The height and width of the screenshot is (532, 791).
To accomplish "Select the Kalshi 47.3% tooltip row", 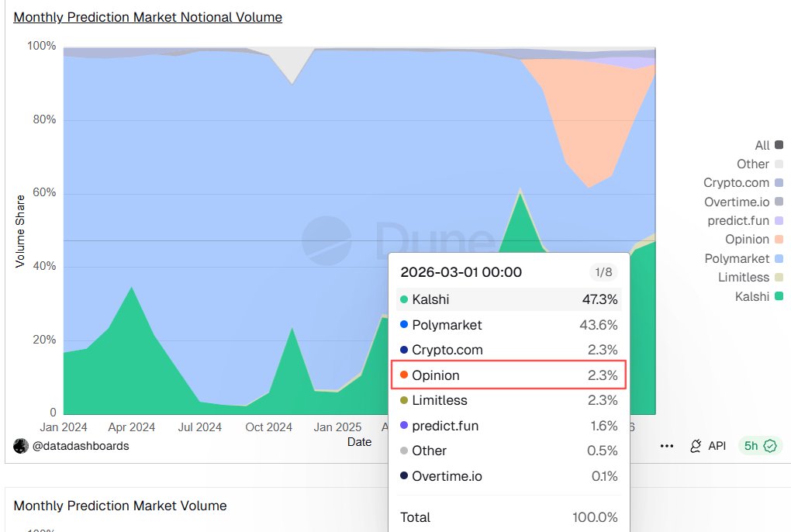I will (x=509, y=299).
